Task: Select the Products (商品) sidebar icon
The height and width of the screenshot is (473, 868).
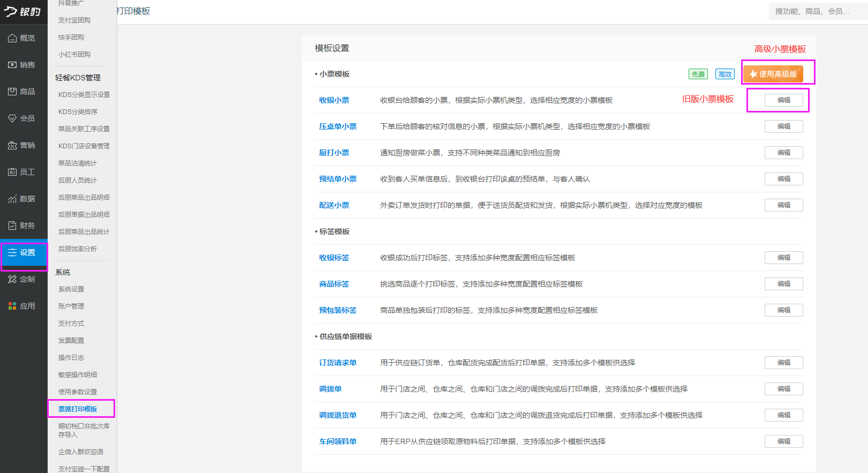Action: [x=12, y=92]
